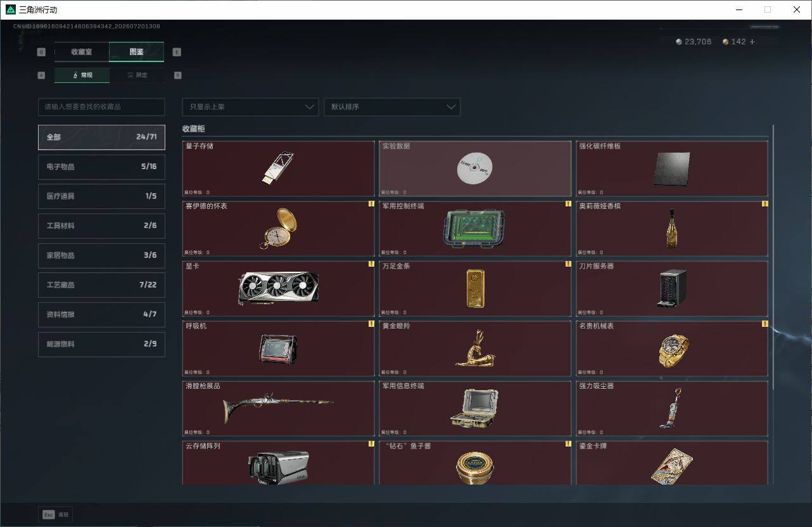Screen dimensions: 812x527
Task: Open the 赛伊德的怀表 pocket watch card
Action: (279, 228)
